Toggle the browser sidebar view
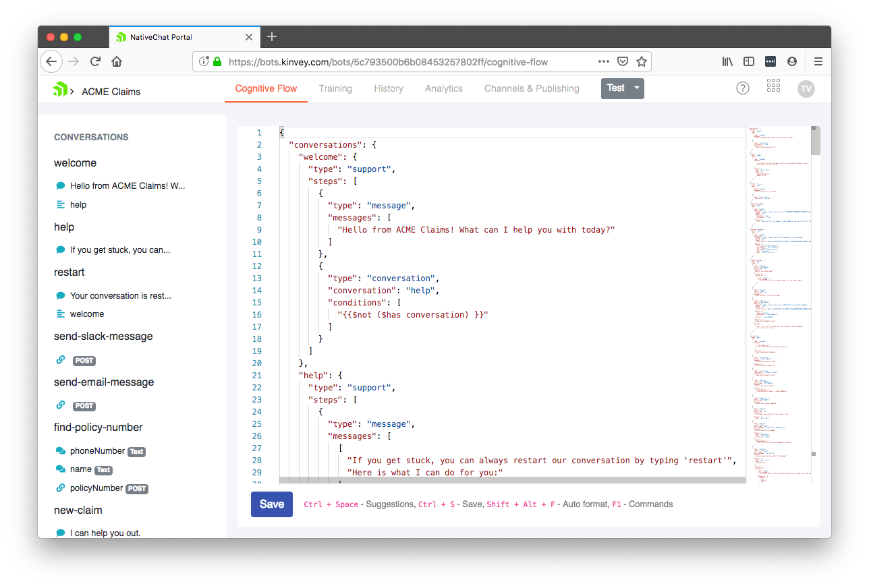This screenshot has height=588, width=869. 749,61
